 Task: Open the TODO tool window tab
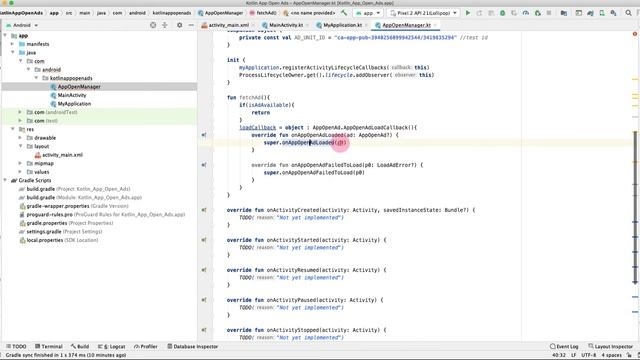pos(16,346)
